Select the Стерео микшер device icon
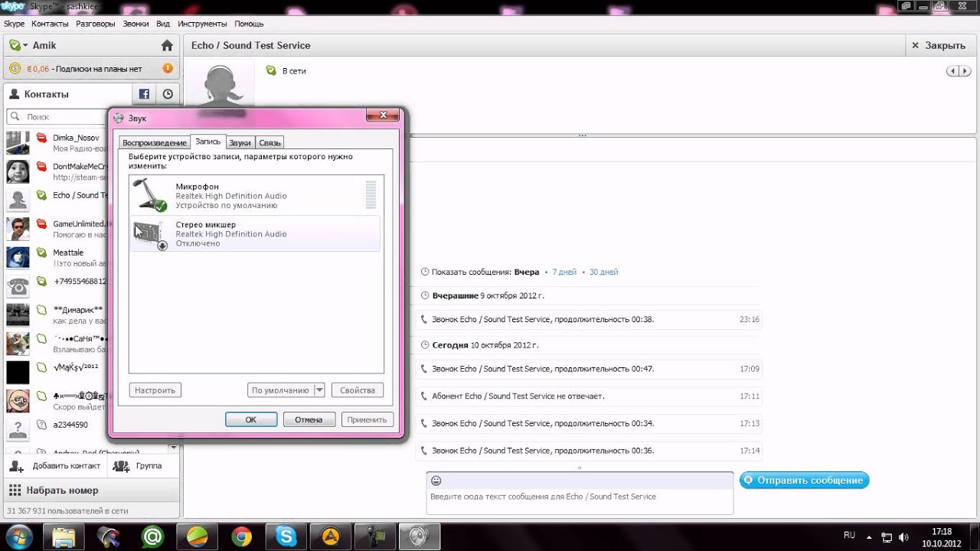980x551 pixels. [150, 234]
